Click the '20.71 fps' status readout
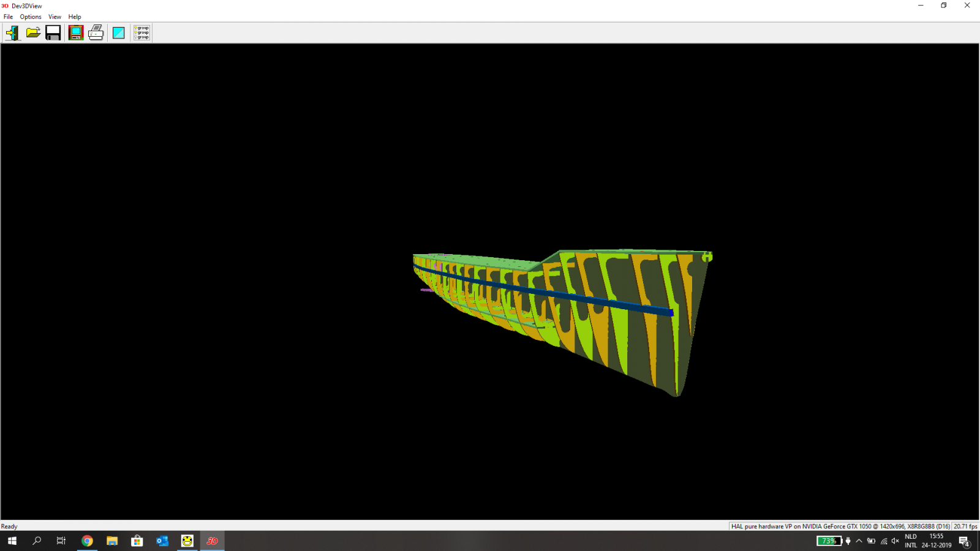Image resolution: width=980 pixels, height=551 pixels. (x=965, y=527)
